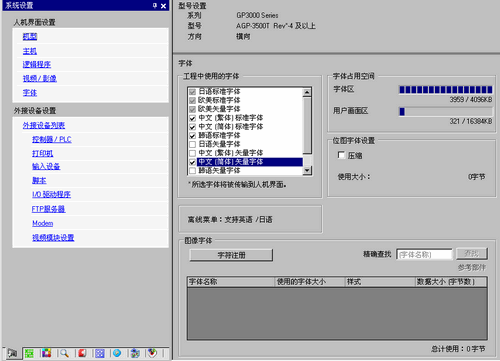The image size is (500, 361).
Task: Toggle 欧美标准字体 checkbox
Action: click(192, 100)
